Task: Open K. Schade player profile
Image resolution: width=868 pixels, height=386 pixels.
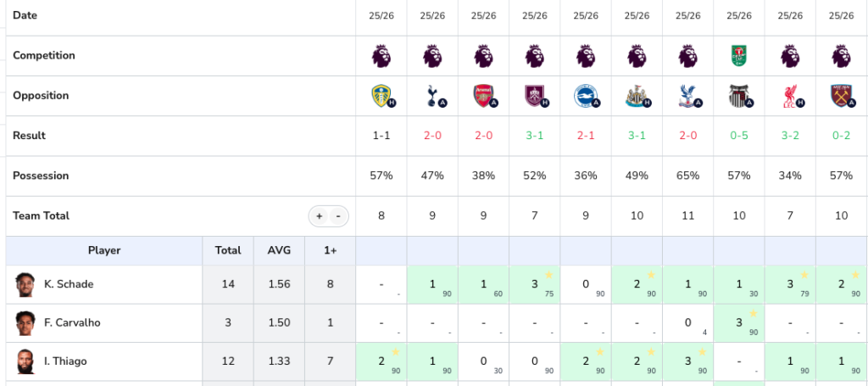Action: pos(69,284)
